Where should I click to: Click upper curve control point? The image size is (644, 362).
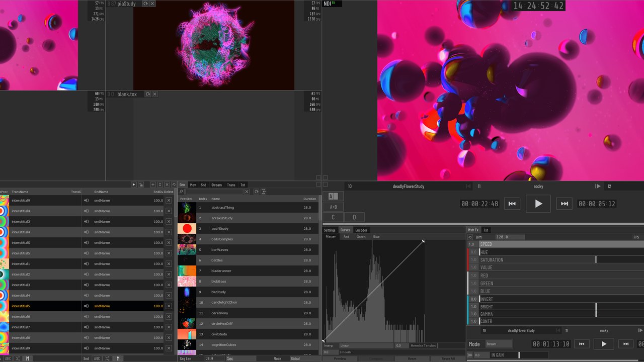click(x=423, y=241)
